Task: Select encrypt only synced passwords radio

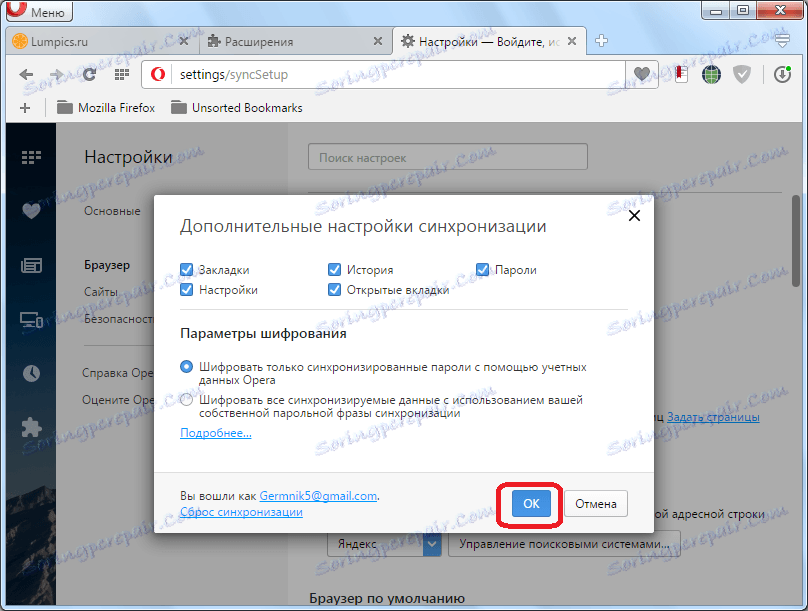Action: [x=186, y=367]
